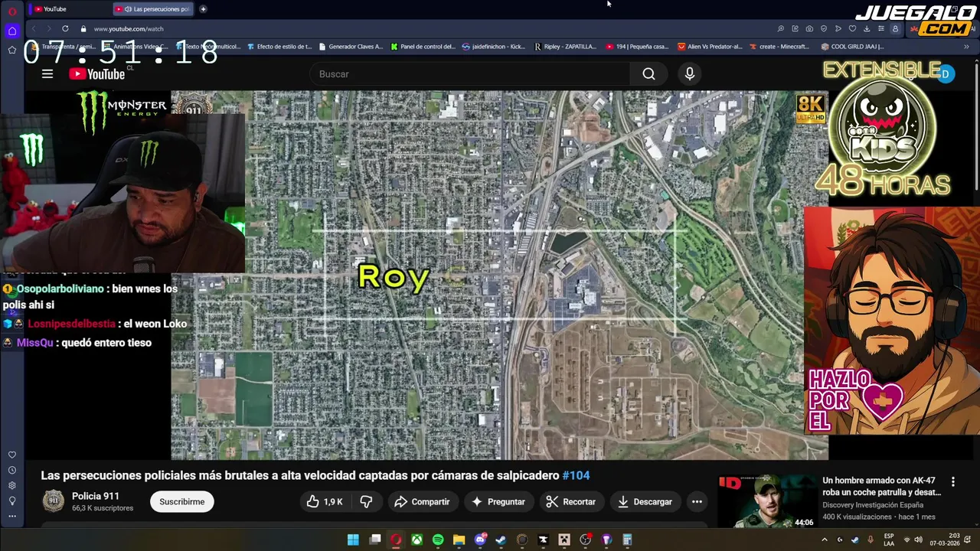980x551 pixels.
Task: Open jaidefinichon Kick bookmark
Action: click(494, 47)
